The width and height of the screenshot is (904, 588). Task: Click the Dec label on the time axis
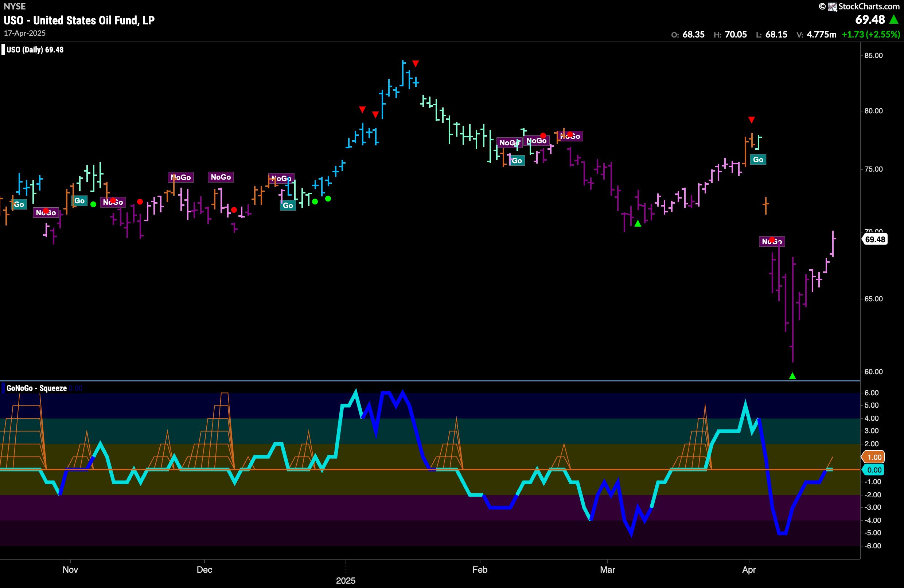click(x=204, y=570)
